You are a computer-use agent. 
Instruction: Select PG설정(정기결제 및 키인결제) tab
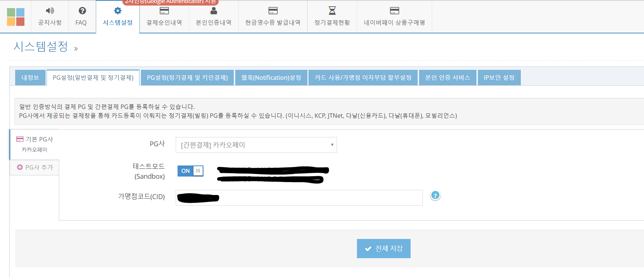coord(187,78)
